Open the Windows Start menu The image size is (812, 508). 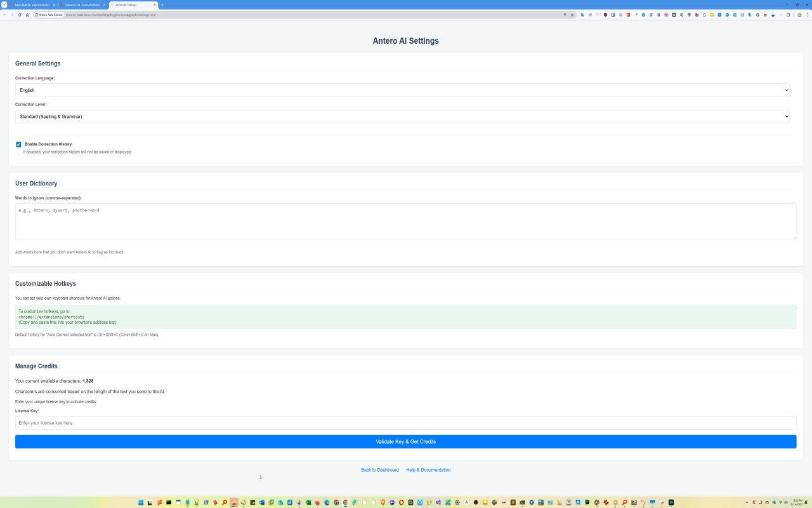(x=141, y=502)
